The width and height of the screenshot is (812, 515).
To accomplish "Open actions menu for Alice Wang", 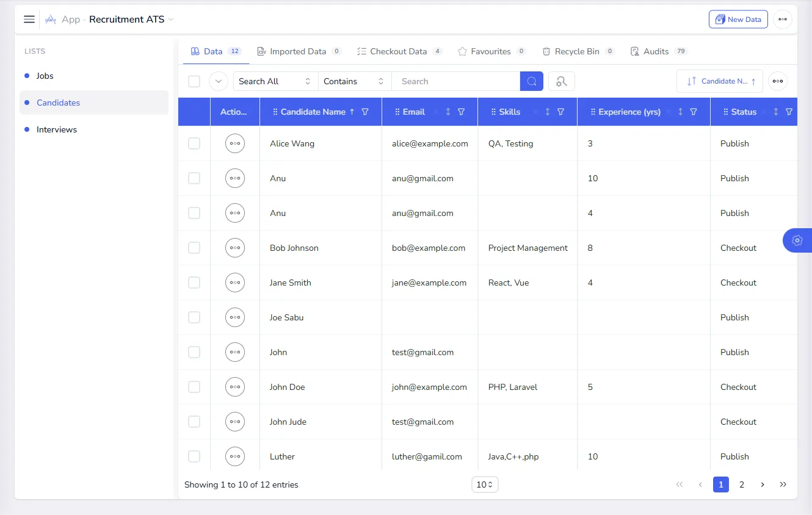I will 235,143.
